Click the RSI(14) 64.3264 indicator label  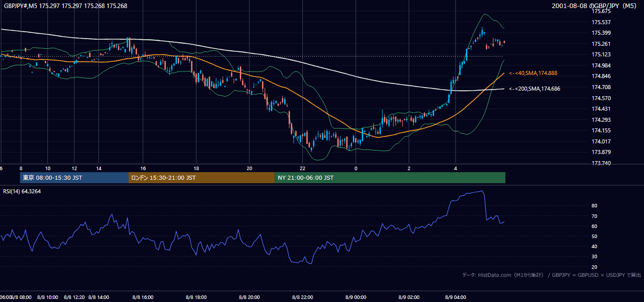click(x=22, y=191)
